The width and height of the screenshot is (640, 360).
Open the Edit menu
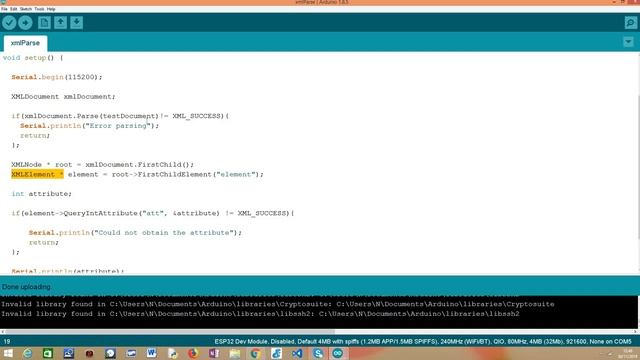[x=13, y=9]
